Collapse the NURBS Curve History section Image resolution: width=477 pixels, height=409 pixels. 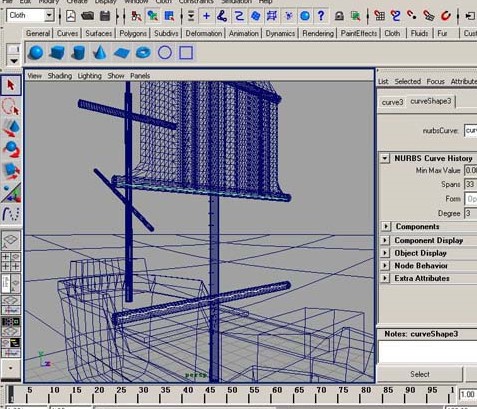point(385,158)
